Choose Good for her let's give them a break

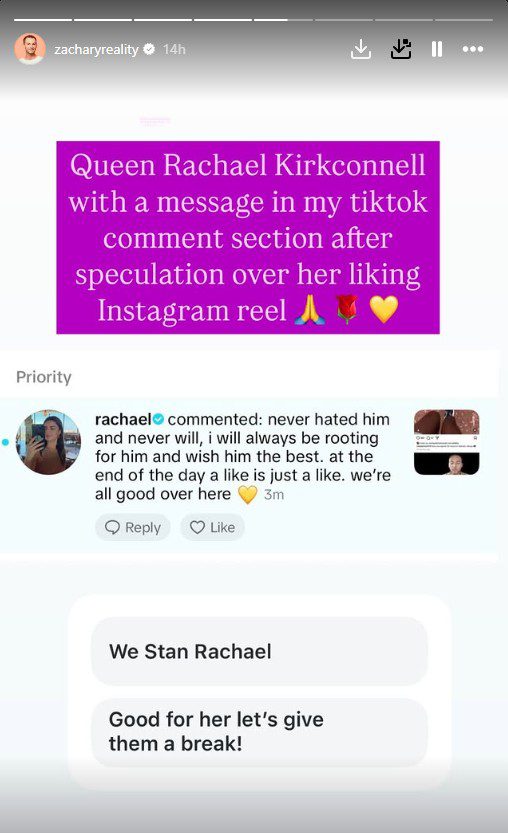coord(259,732)
